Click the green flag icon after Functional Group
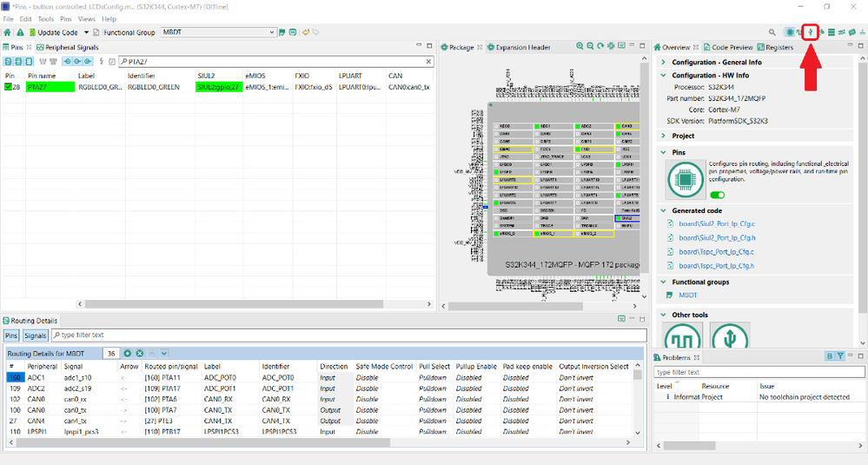Image resolution: width=868 pixels, height=465 pixels. (282, 32)
